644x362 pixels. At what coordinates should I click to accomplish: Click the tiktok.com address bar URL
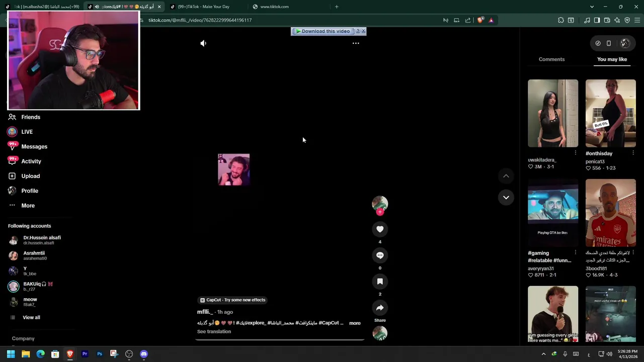click(200, 20)
